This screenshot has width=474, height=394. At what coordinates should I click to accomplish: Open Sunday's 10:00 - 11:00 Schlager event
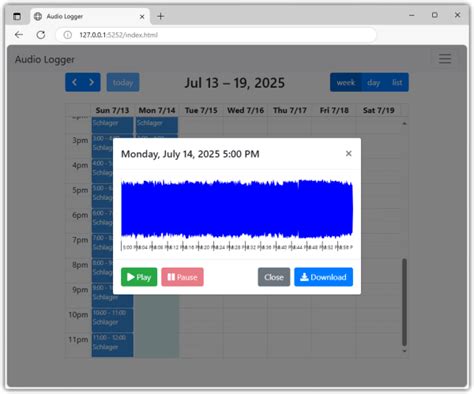click(x=112, y=320)
